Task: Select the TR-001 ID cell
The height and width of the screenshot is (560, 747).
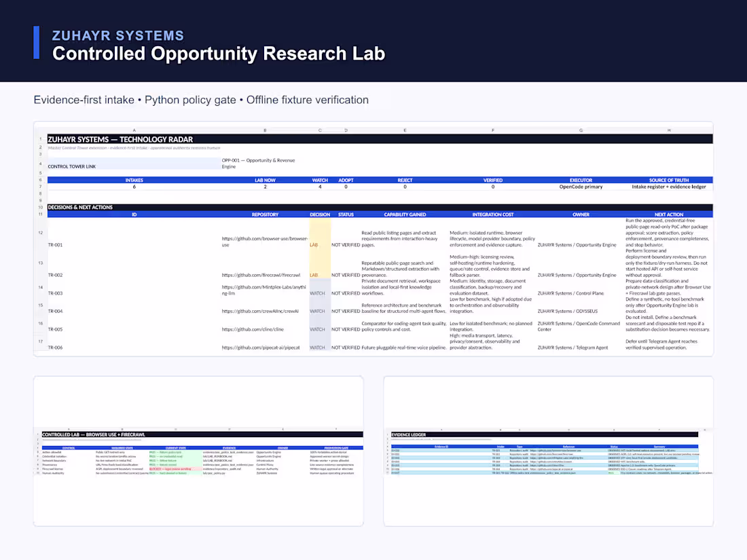Action: (55, 245)
